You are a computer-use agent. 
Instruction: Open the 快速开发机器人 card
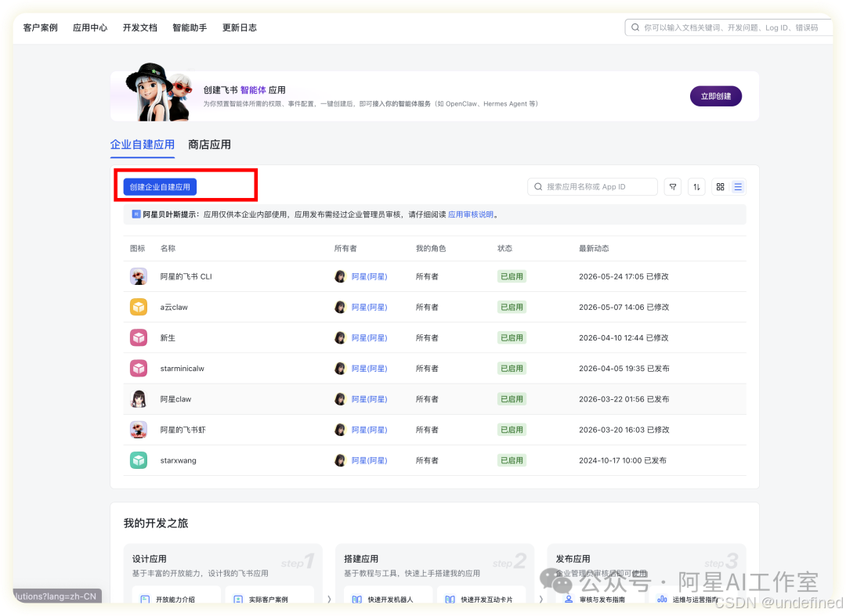(x=388, y=595)
